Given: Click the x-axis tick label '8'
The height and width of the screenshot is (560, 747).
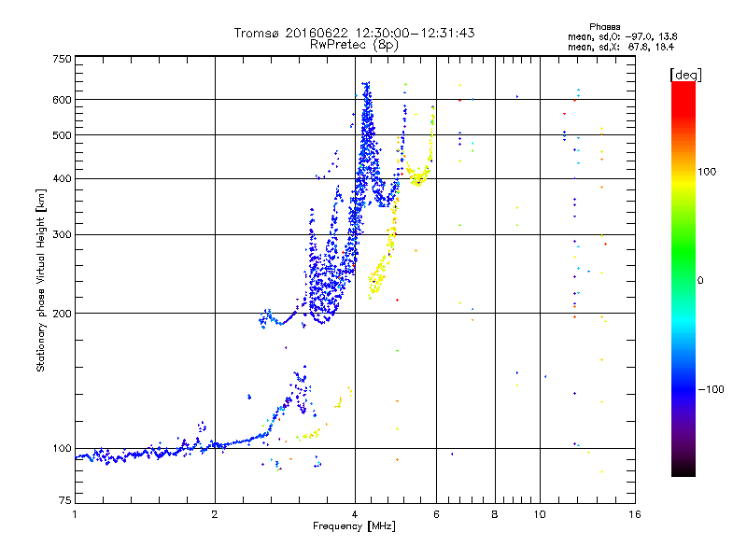Looking at the screenshot, I should tap(495, 514).
